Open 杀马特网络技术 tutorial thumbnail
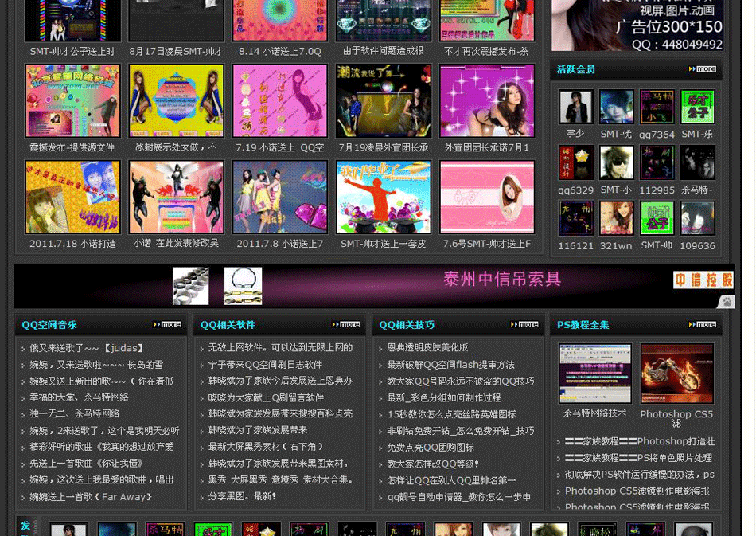Viewport: 756px width, 536px height. click(x=595, y=374)
